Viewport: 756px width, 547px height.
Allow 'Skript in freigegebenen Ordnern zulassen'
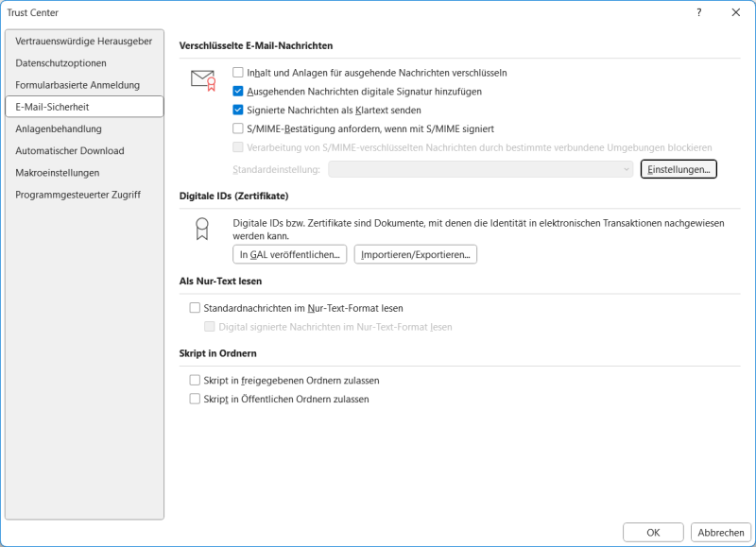(x=196, y=380)
